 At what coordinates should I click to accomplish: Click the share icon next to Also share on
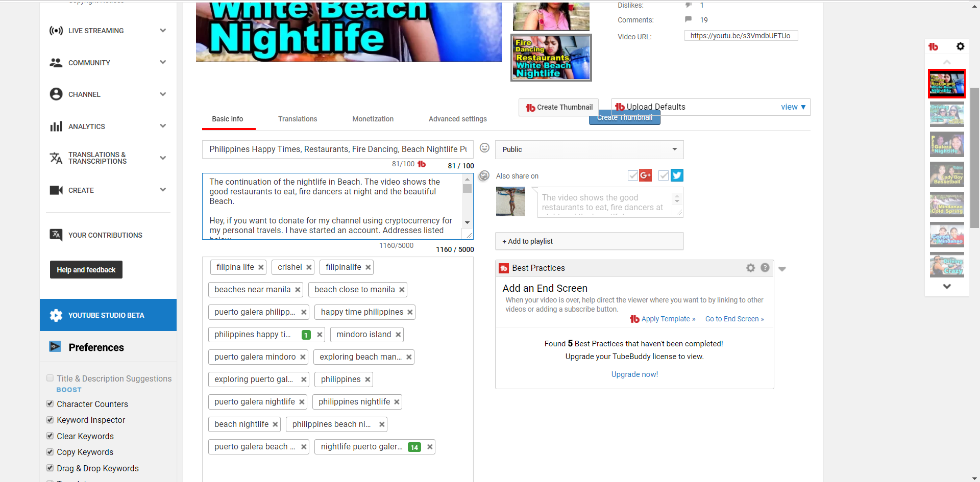click(484, 175)
